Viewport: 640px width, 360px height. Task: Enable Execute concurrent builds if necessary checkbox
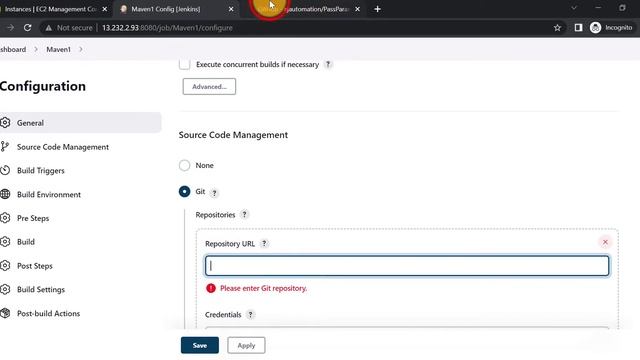click(184, 64)
